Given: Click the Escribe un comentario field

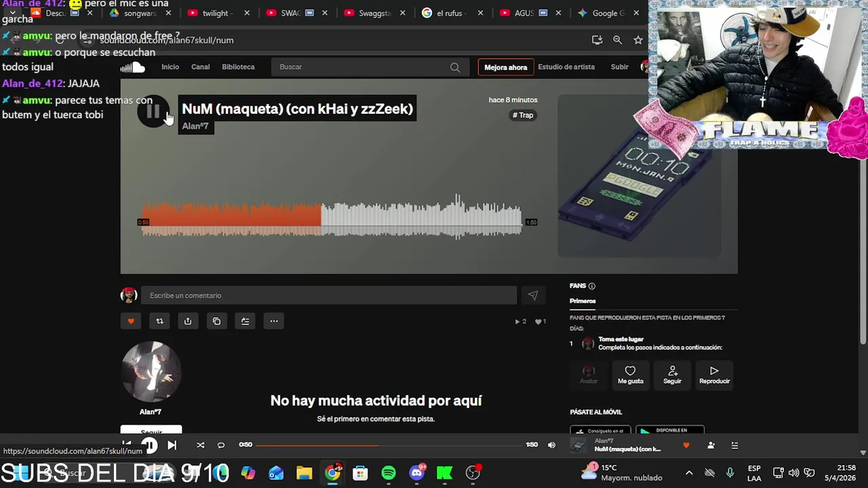Looking at the screenshot, I should [x=329, y=296].
